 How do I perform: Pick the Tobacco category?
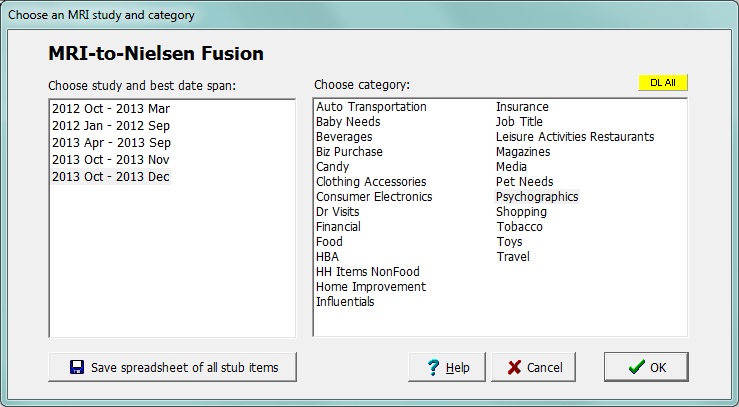pyautogui.click(x=519, y=227)
